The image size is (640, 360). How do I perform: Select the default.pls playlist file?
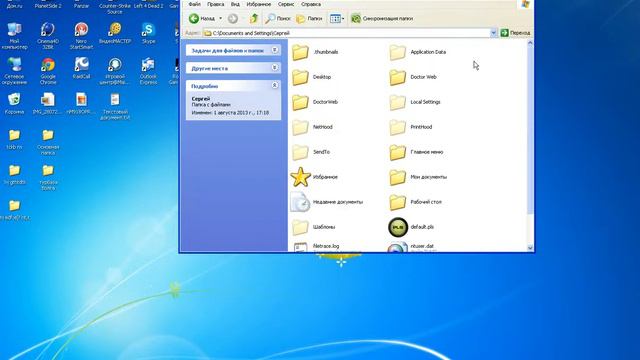pyautogui.click(x=411, y=227)
